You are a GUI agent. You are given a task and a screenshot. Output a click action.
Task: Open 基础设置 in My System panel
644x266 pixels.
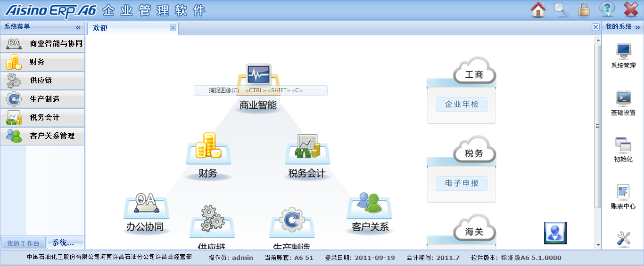pyautogui.click(x=623, y=103)
